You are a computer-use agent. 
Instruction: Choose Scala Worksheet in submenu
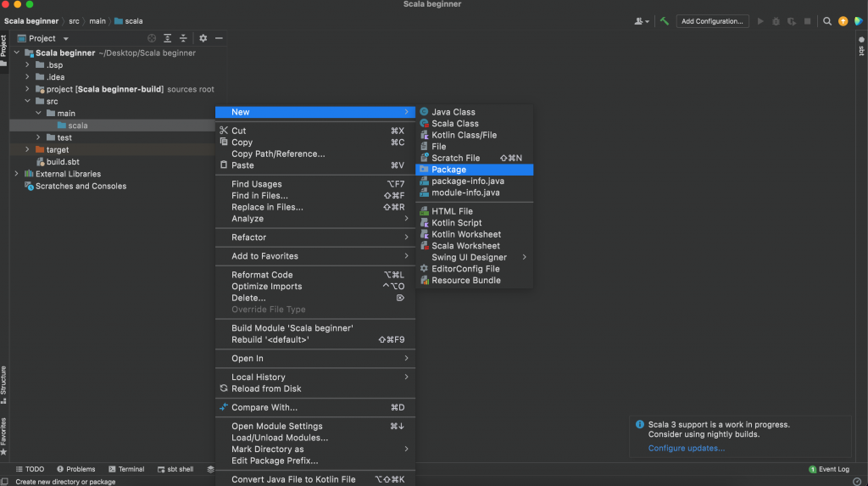coord(475,246)
